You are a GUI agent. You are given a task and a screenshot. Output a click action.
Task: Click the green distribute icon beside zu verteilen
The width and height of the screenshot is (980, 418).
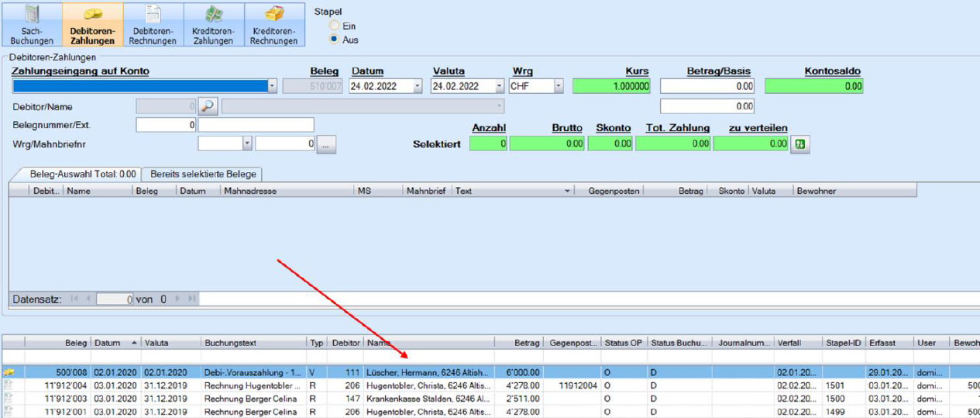pyautogui.click(x=799, y=144)
